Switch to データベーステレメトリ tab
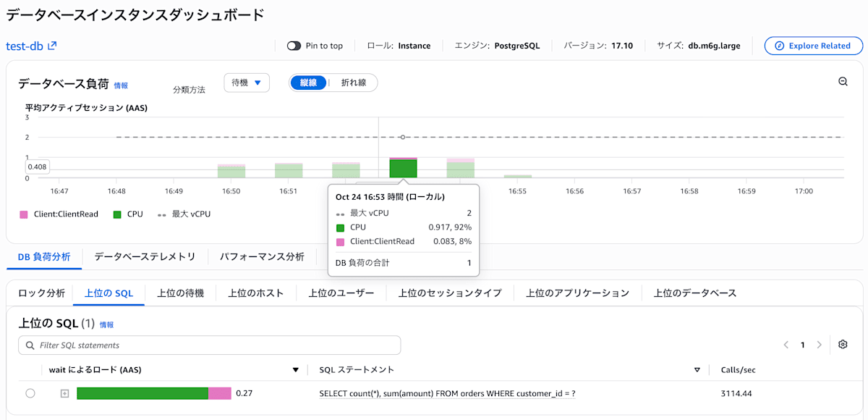The width and height of the screenshot is (868, 420). [145, 256]
